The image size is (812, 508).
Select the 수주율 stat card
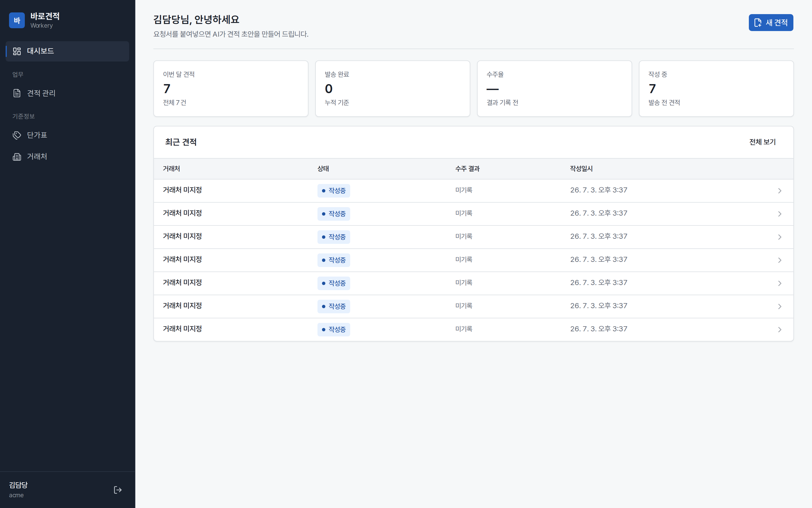554,89
